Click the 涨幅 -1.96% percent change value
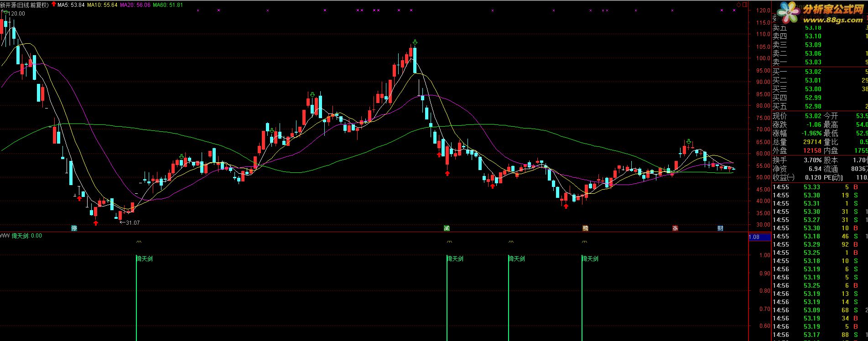Screen dimensions: 868x341 (x=812, y=134)
